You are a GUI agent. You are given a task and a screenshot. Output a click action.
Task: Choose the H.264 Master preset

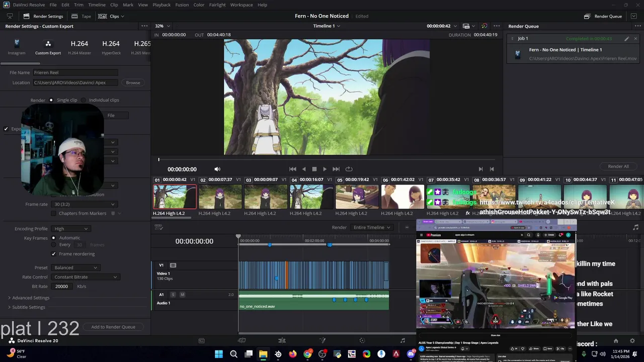(x=79, y=47)
